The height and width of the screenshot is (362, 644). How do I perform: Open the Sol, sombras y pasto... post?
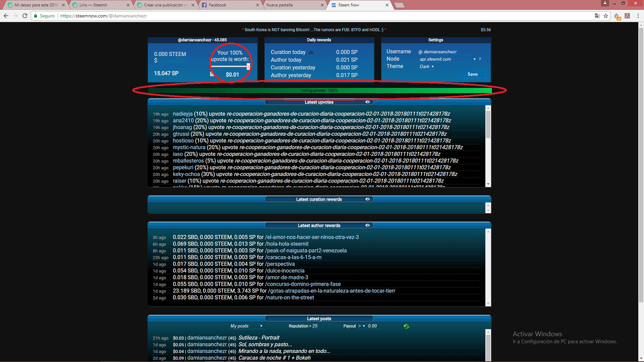(x=265, y=344)
